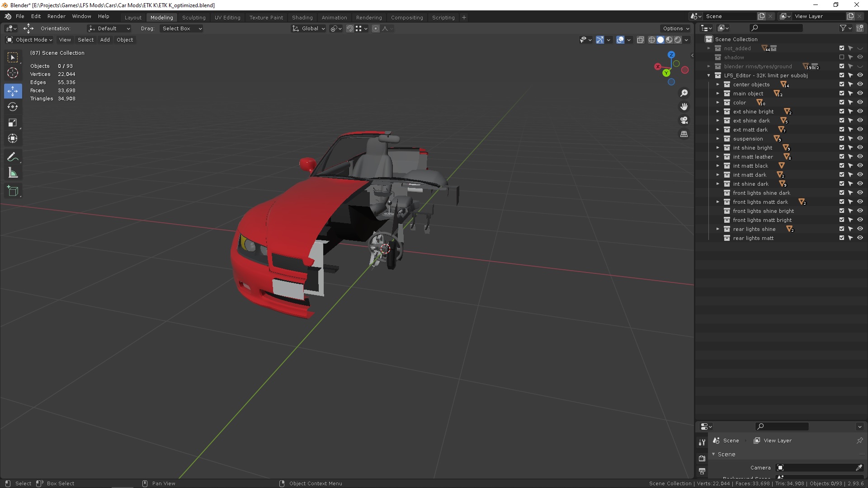Open the Add menu in viewport header

click(x=105, y=40)
